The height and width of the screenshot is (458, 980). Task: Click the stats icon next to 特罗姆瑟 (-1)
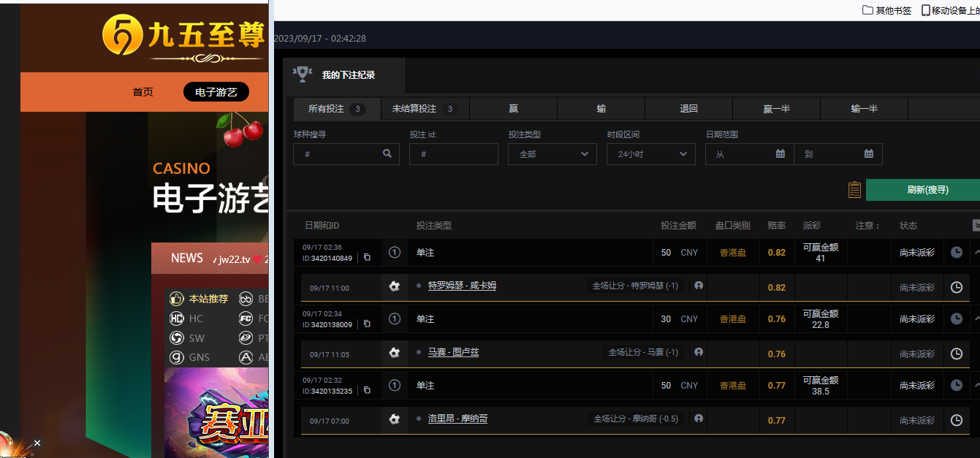(699, 286)
